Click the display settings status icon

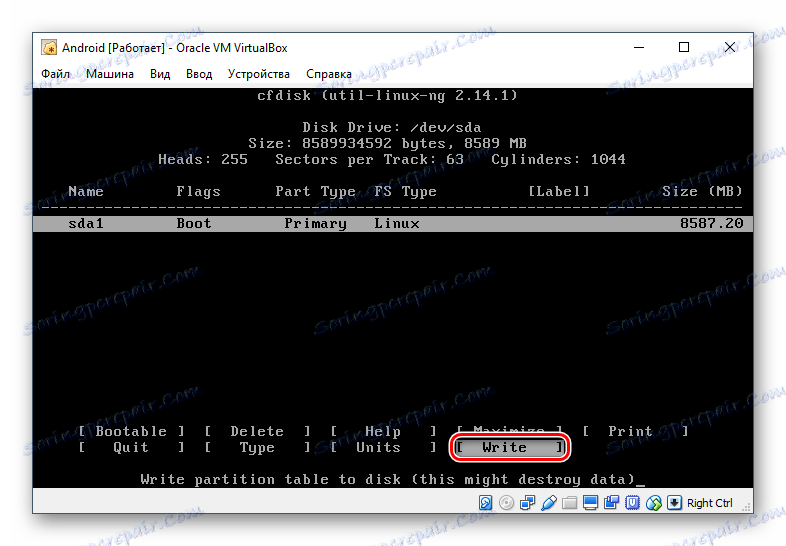591,502
